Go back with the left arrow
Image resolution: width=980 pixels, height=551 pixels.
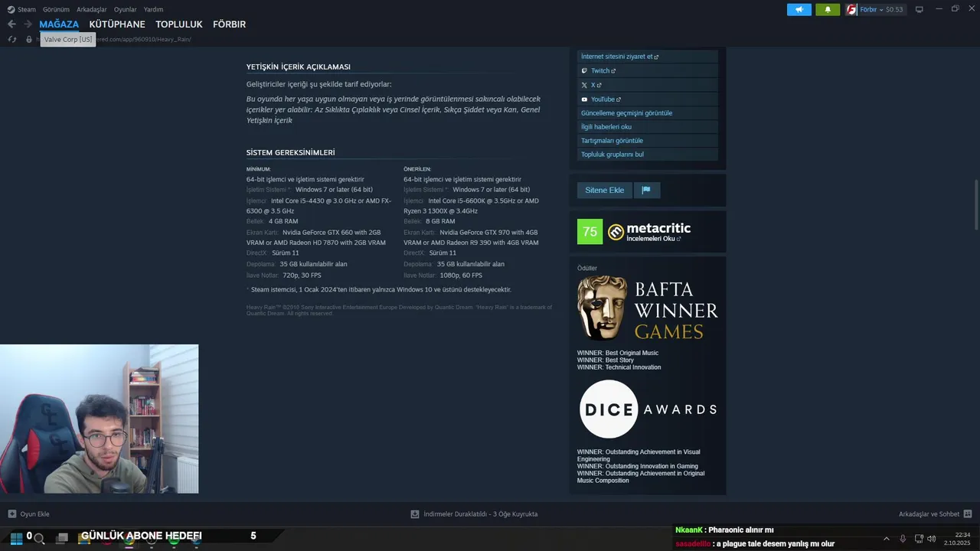[x=11, y=24]
